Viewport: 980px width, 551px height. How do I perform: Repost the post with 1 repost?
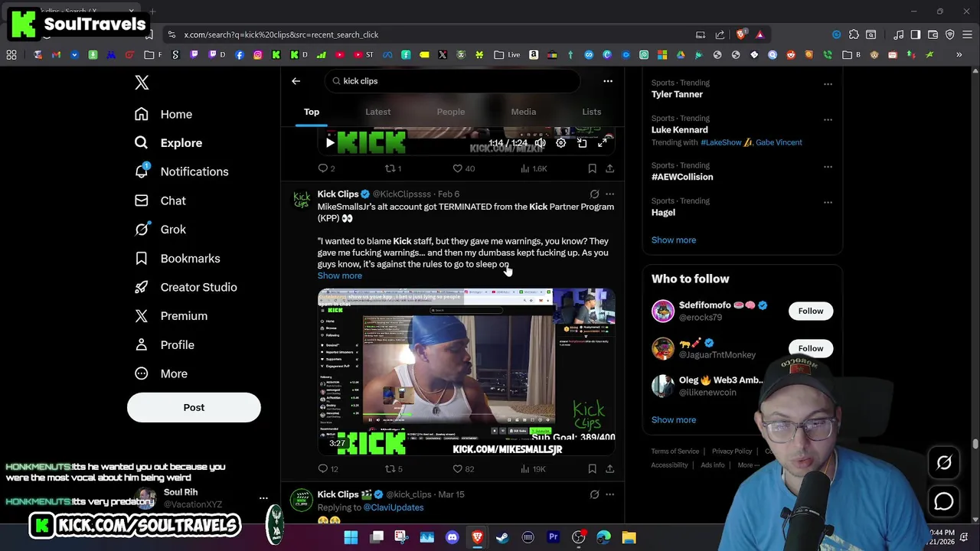[393, 168]
